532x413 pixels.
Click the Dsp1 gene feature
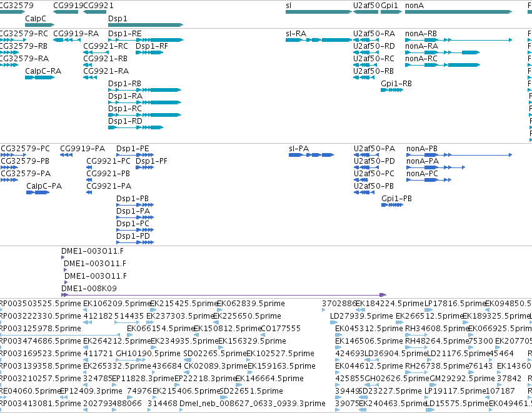(146, 25)
